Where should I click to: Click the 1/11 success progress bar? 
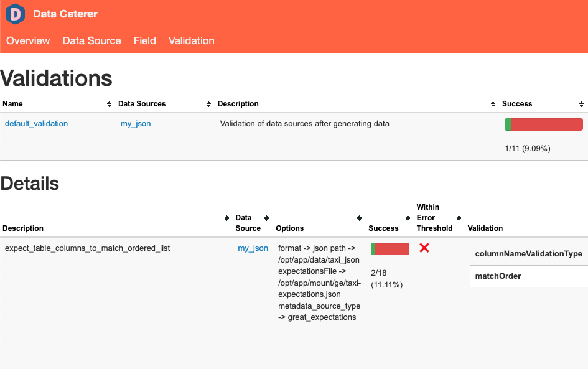pyautogui.click(x=543, y=124)
